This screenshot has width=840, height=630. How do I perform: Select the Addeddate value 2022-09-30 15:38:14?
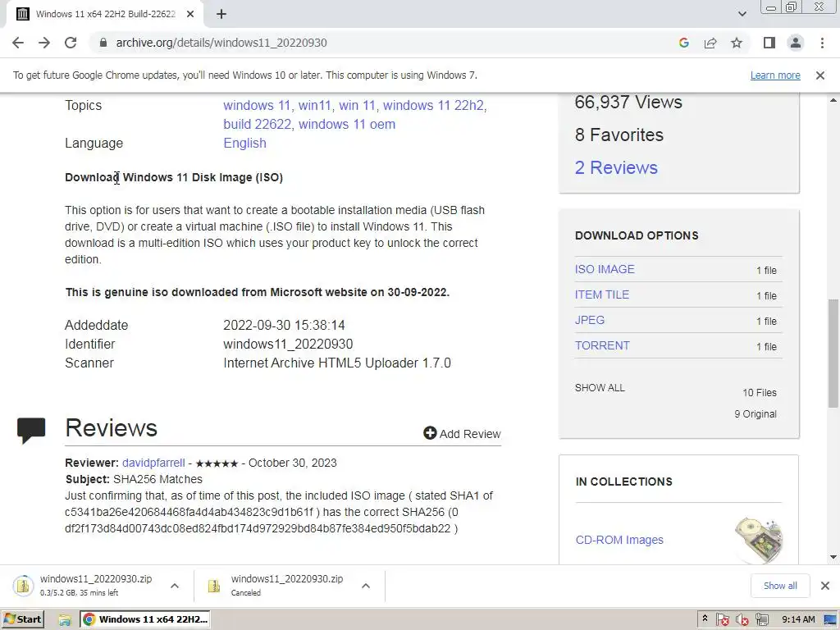[x=284, y=325]
